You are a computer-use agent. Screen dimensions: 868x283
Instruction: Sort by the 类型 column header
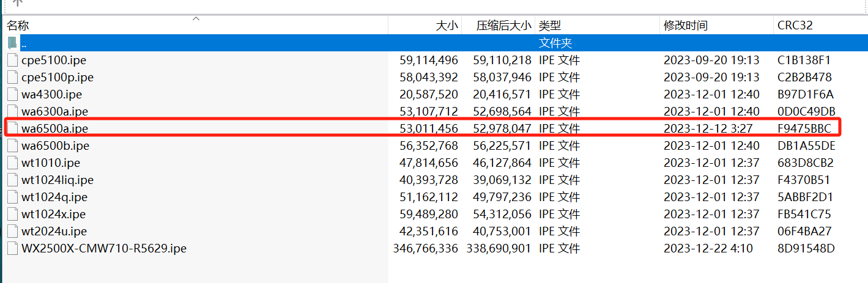point(550,26)
